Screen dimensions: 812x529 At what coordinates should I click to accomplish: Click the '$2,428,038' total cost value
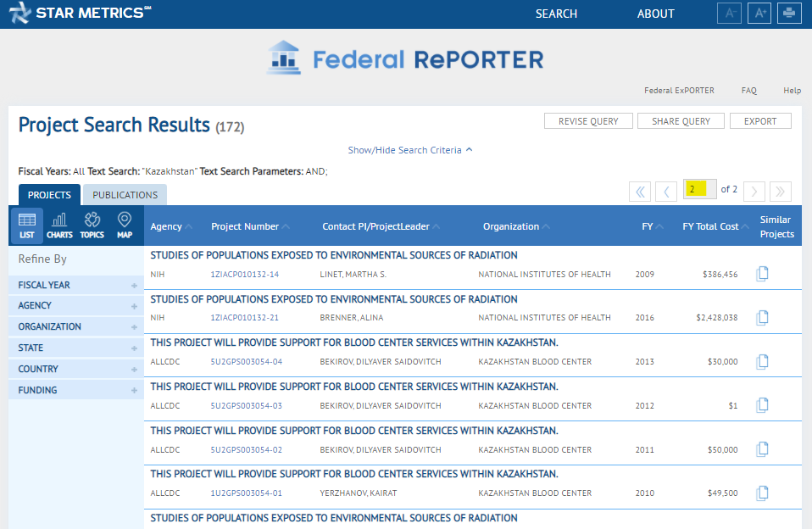coord(717,318)
